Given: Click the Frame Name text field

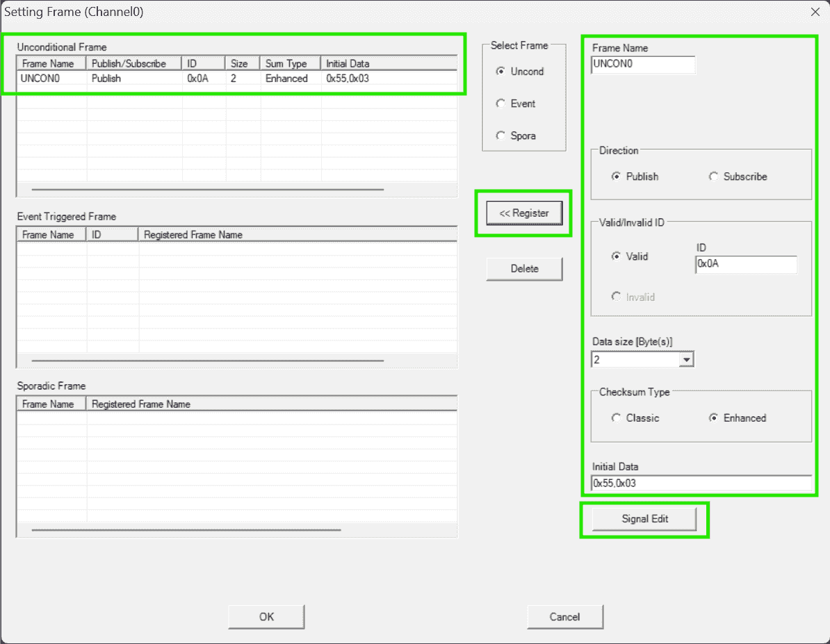Looking at the screenshot, I should pos(643,65).
